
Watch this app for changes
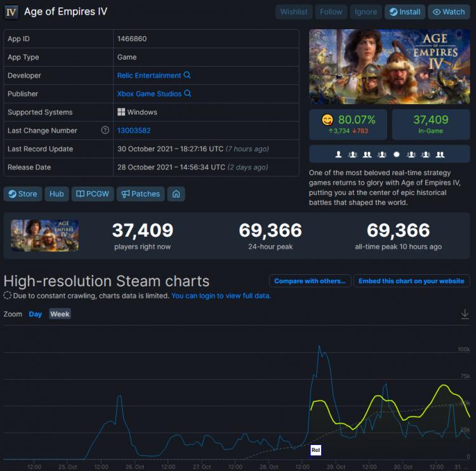pos(449,12)
